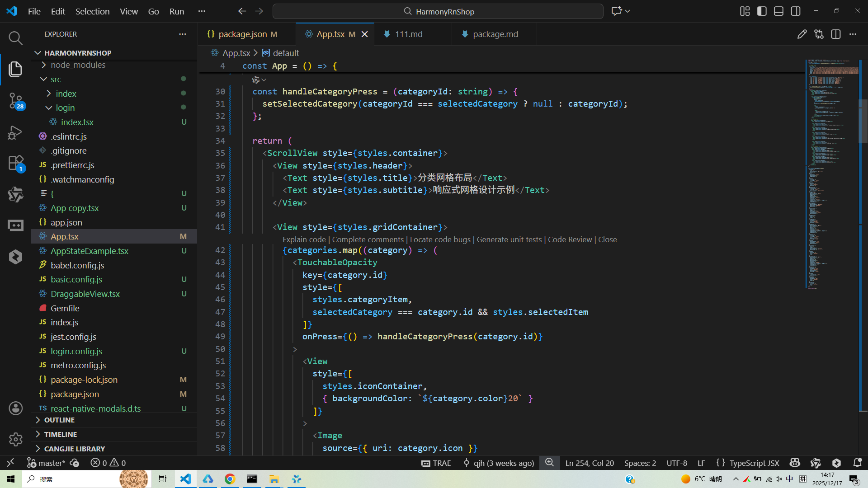This screenshot has height=488, width=868.
Task: Click the Generate unit tests link
Action: pos(509,240)
